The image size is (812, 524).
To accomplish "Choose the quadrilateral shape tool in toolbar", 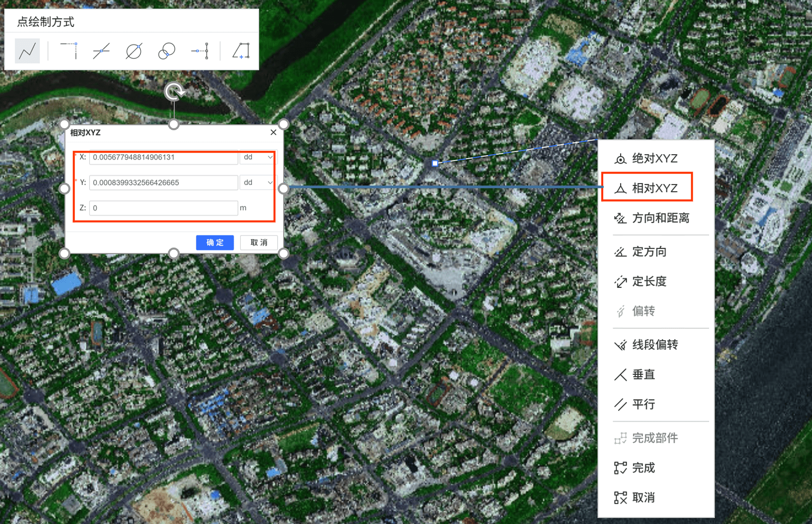I will pos(241,51).
